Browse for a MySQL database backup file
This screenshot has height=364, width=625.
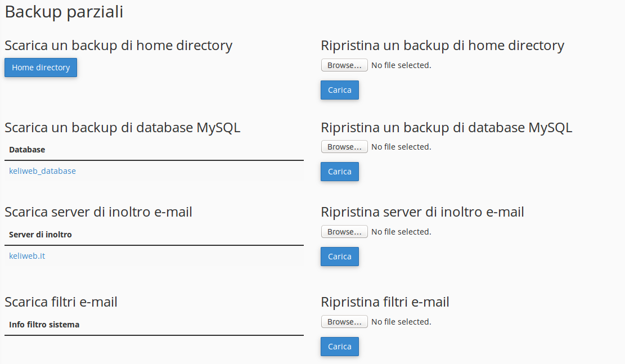pos(344,147)
